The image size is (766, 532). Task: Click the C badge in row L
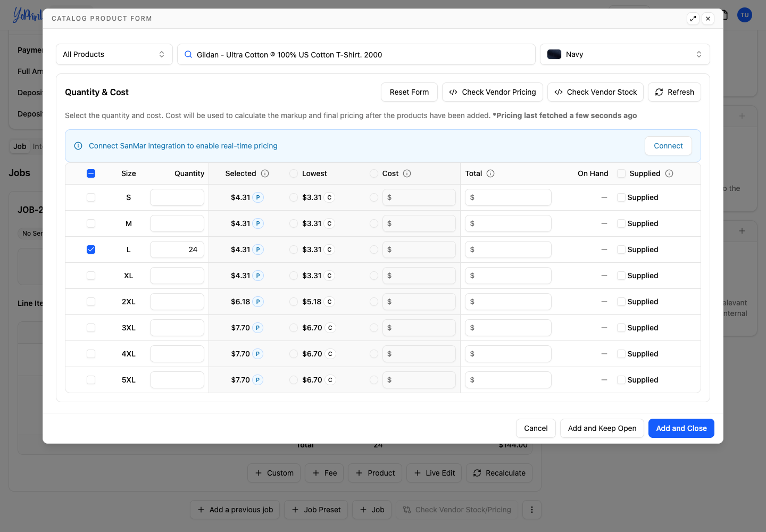(329, 250)
